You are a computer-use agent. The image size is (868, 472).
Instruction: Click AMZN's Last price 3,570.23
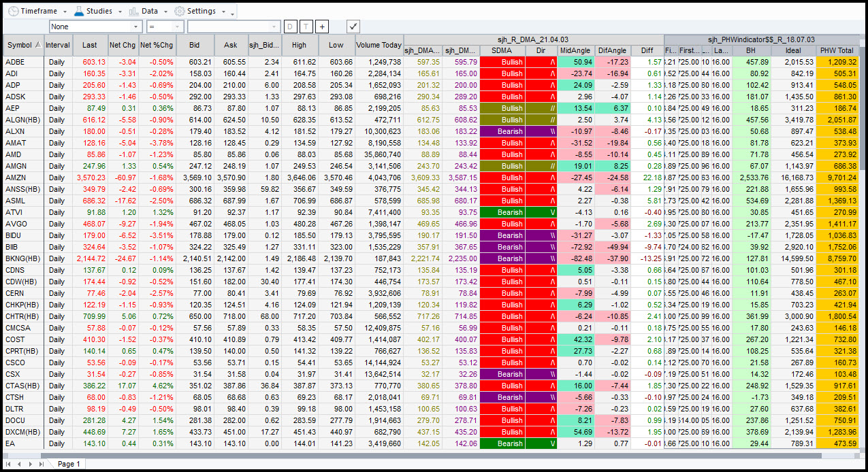point(90,178)
